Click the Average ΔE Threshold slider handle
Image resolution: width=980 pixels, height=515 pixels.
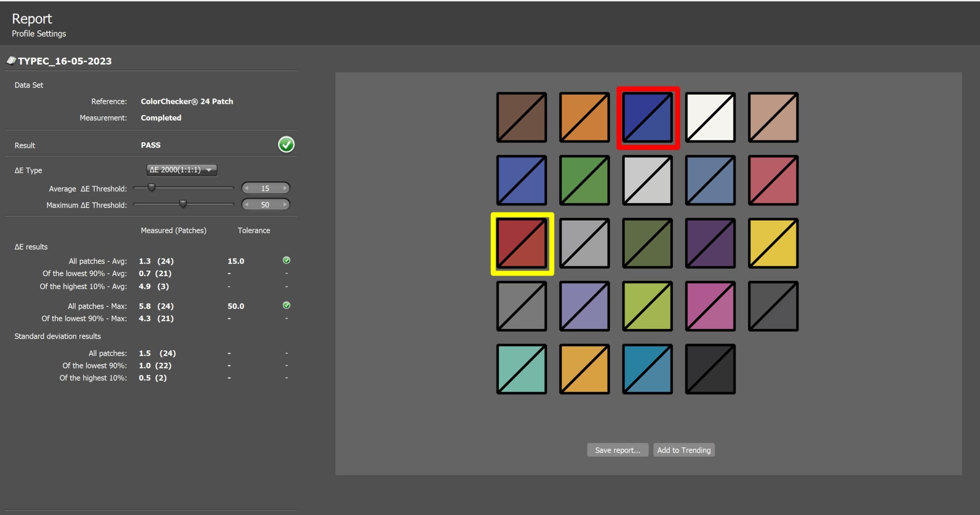point(152,188)
